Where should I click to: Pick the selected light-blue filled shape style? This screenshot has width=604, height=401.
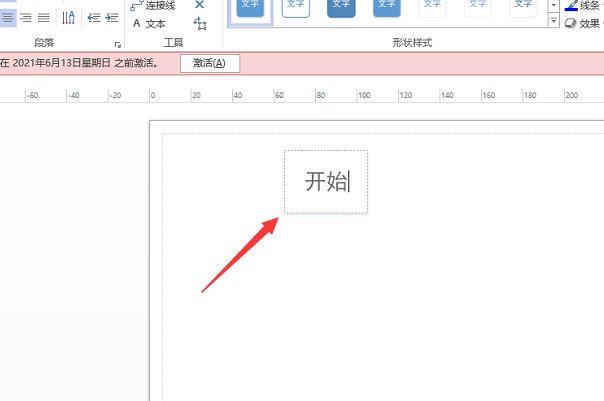click(250, 8)
